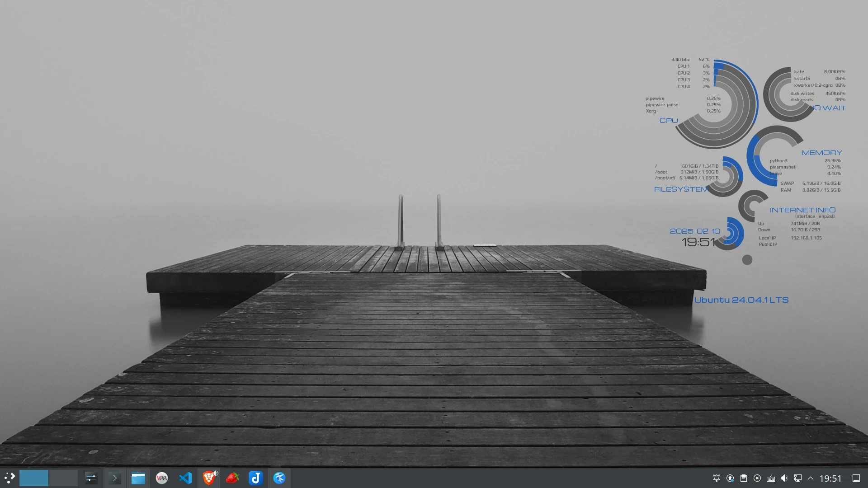Click the Show Desktop button
Image resolution: width=868 pixels, height=488 pixels.
click(856, 478)
